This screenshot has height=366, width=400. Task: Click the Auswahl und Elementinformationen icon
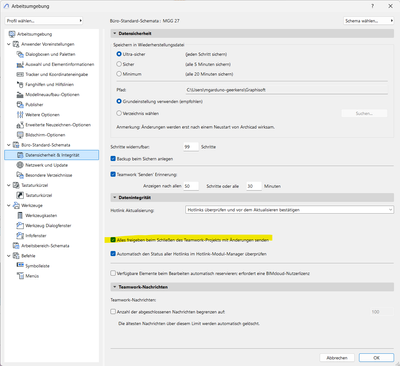[20, 64]
